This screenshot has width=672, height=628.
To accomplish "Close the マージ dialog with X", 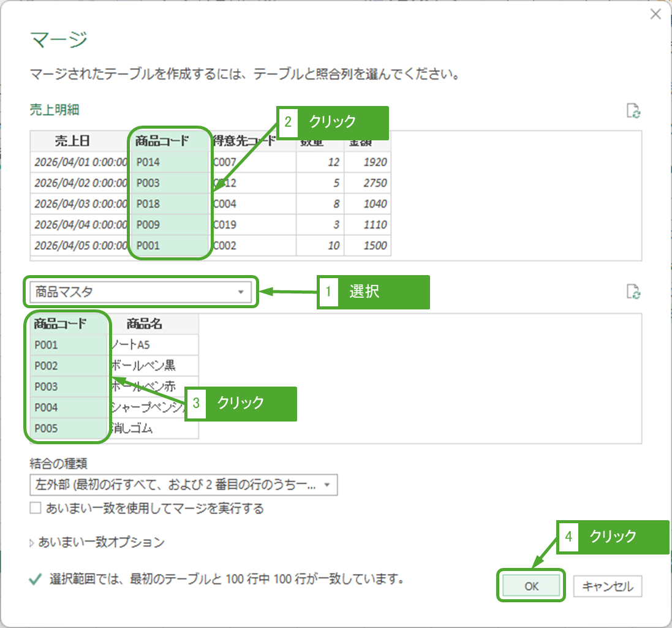I will 655,15.
